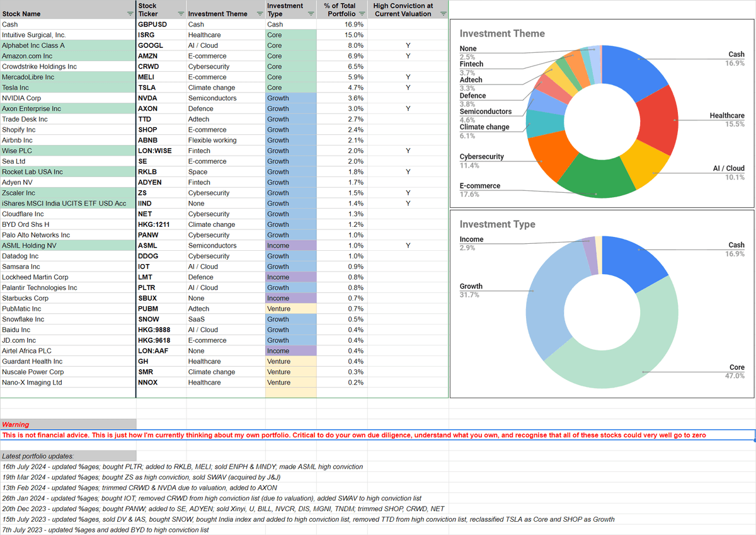Click the Income type cell for ASML

click(x=290, y=245)
